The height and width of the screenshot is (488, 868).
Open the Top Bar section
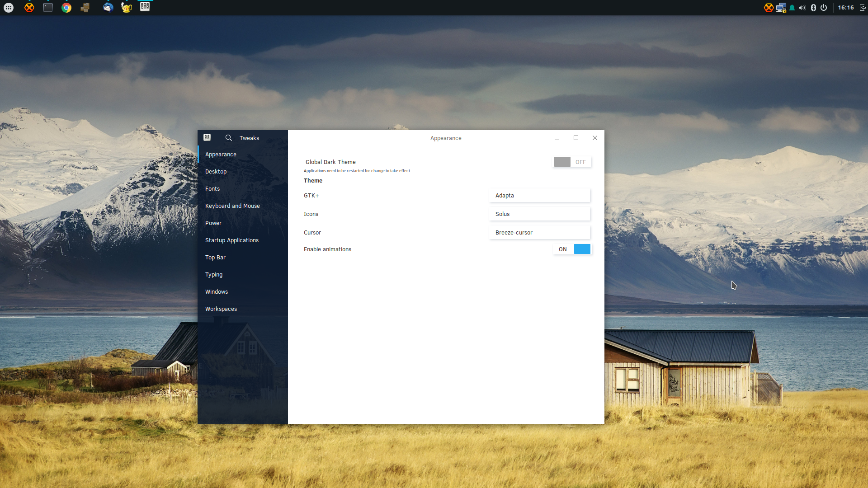pyautogui.click(x=243, y=258)
